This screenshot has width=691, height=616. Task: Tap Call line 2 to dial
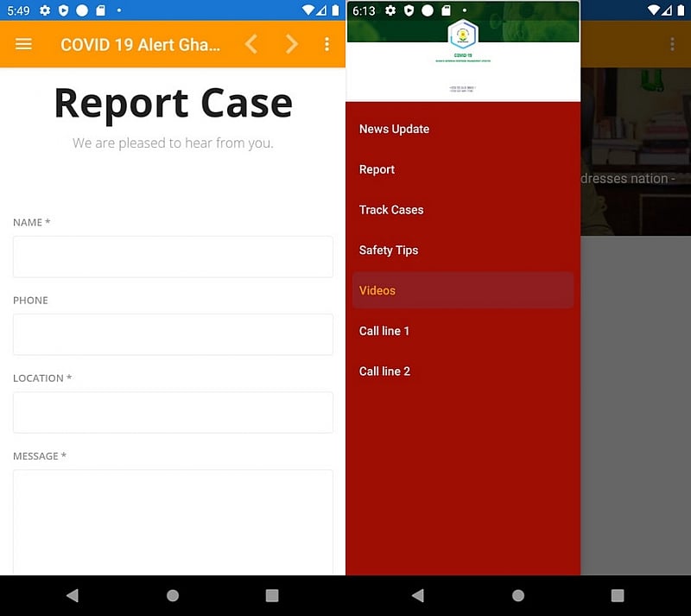click(384, 372)
